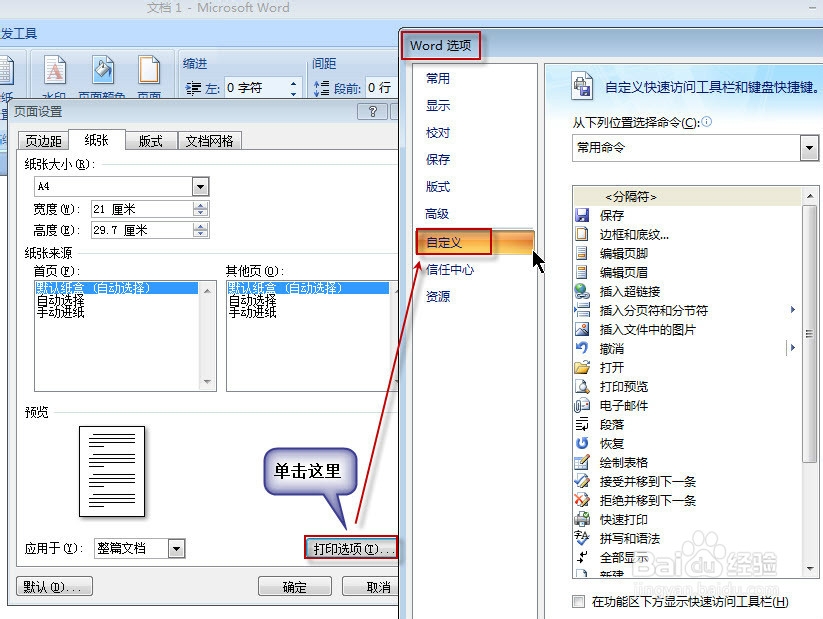Image resolution: width=823 pixels, height=619 pixels.
Task: Open Popular (常用) in Word Options
Action: [x=438, y=78]
